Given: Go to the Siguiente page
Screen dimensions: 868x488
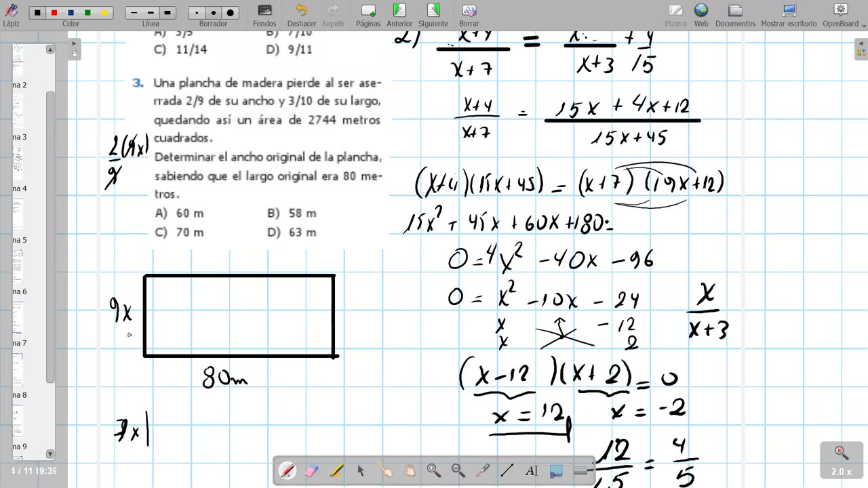Looking at the screenshot, I should (x=433, y=15).
